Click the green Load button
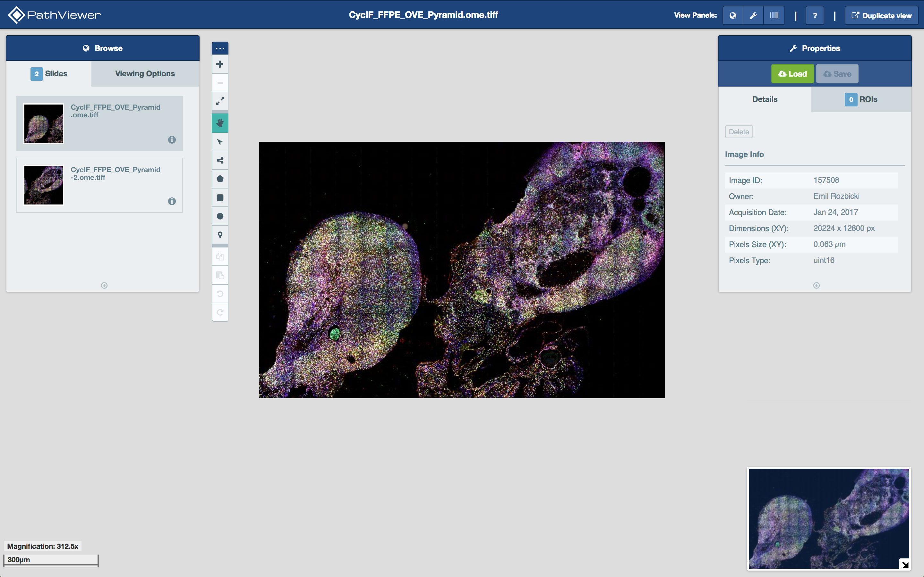 (793, 74)
